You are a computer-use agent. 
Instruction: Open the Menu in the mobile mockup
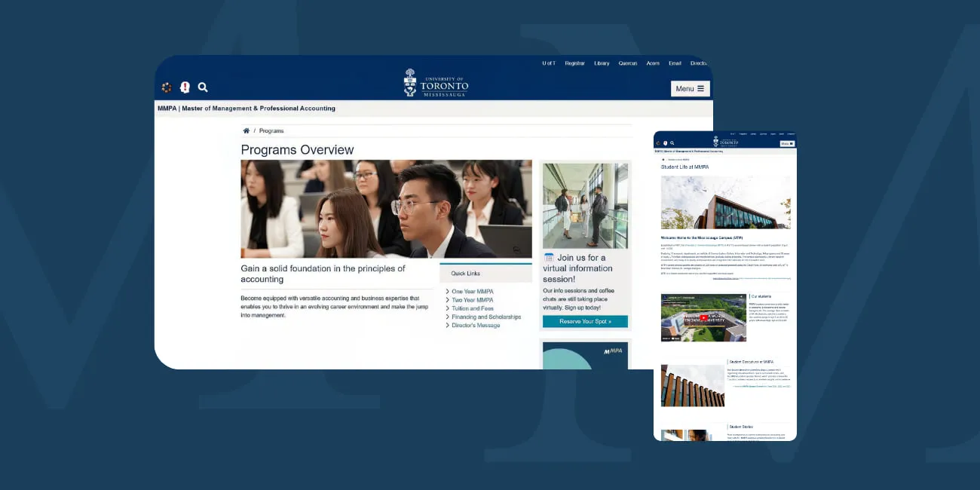click(x=787, y=142)
